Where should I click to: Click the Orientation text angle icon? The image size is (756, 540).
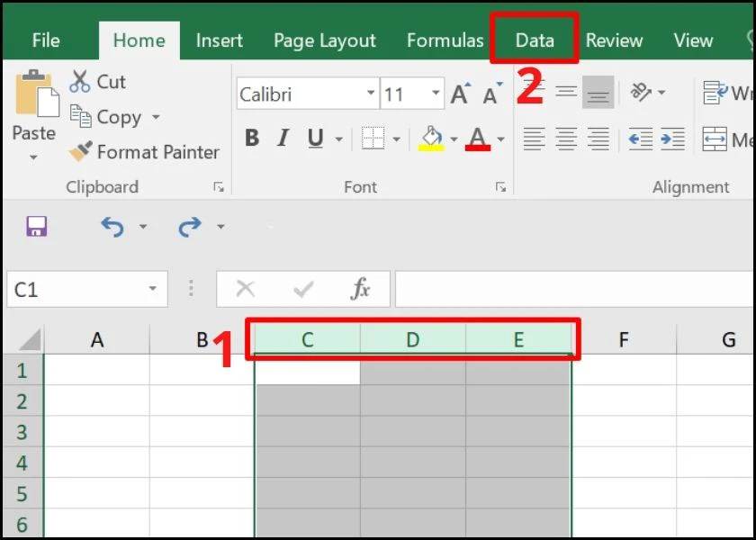point(641,92)
